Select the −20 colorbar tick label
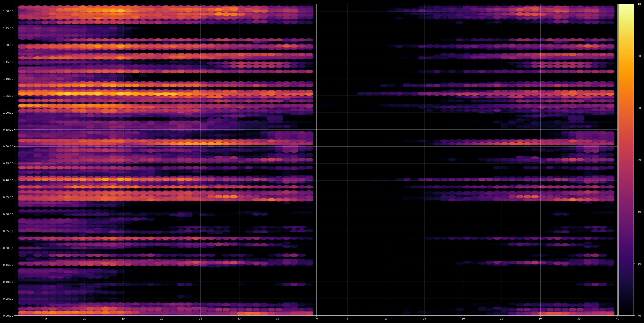Image resolution: width=644 pixels, height=323 pixels. tap(638, 56)
